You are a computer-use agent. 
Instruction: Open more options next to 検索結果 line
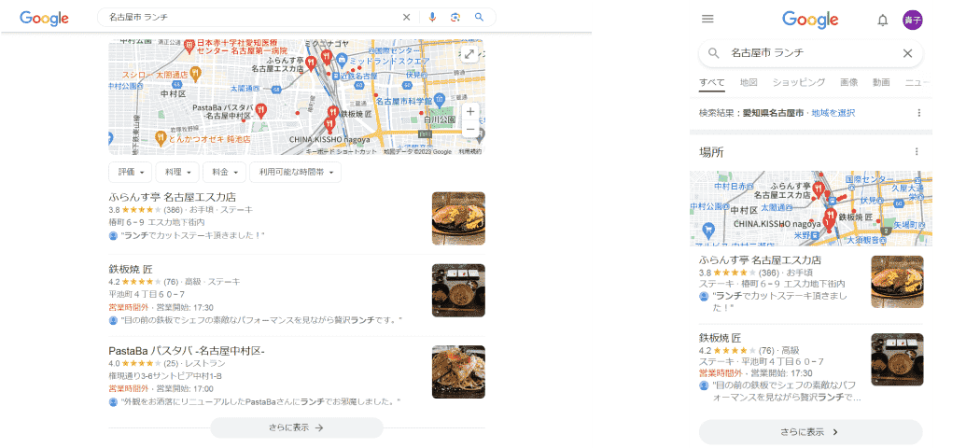(x=918, y=113)
